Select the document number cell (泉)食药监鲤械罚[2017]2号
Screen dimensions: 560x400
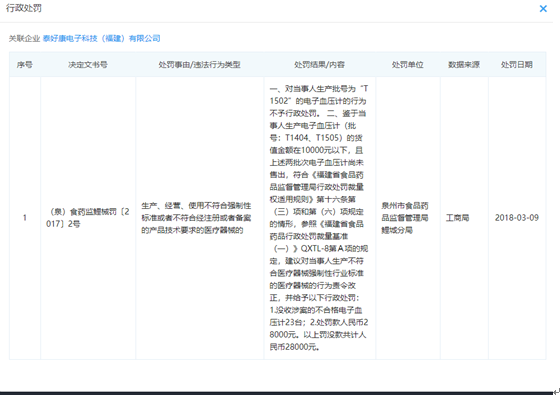coord(88,218)
